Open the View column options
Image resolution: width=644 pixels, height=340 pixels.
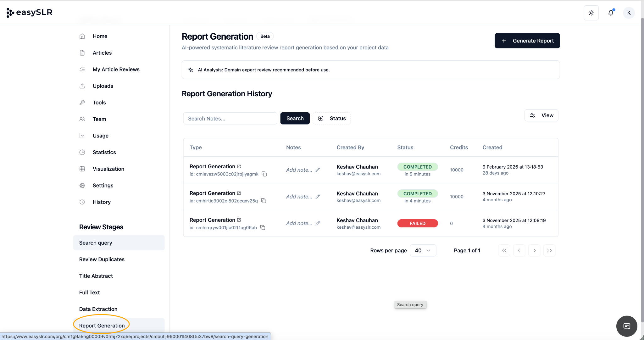[x=541, y=115]
